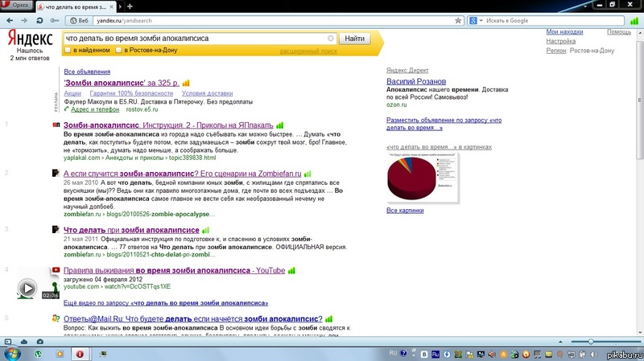644x361 pixels.
Task: Play the YouTube video thumbnail
Action: (27, 289)
